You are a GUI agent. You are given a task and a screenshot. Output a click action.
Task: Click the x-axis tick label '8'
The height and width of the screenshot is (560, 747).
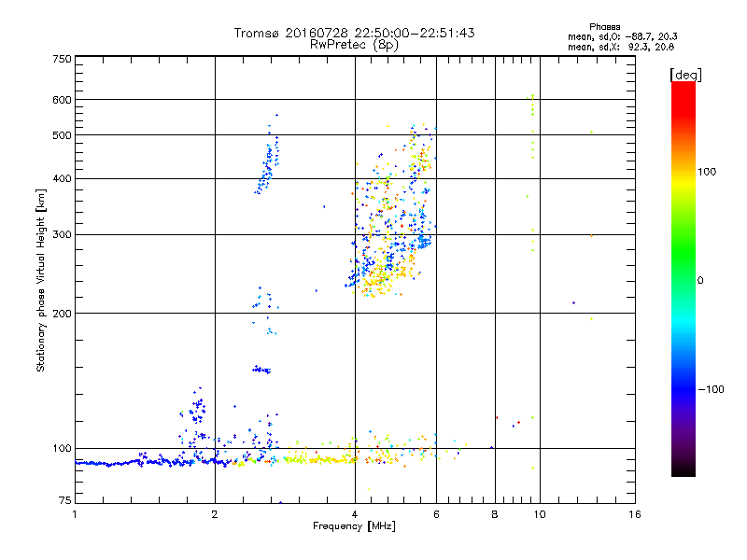coord(495,514)
